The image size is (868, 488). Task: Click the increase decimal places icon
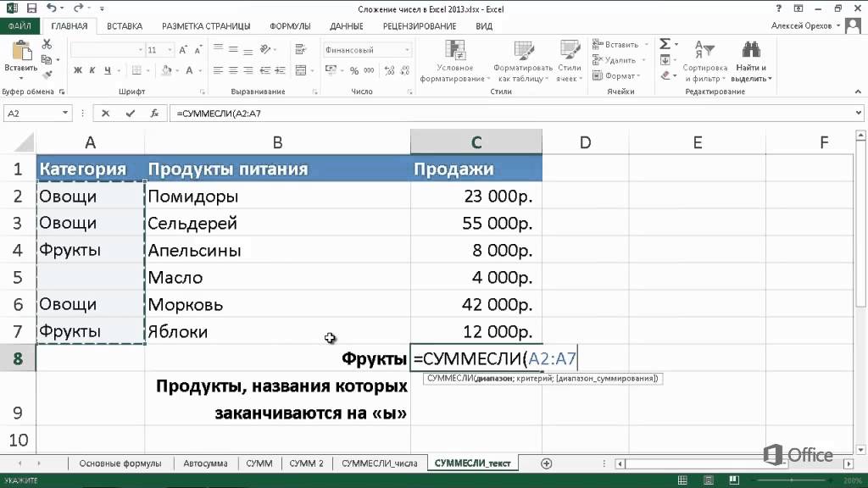click(x=390, y=71)
